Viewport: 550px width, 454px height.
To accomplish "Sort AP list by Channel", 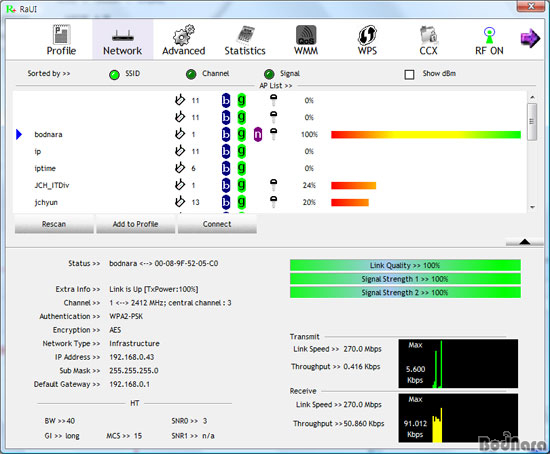I will coord(191,74).
